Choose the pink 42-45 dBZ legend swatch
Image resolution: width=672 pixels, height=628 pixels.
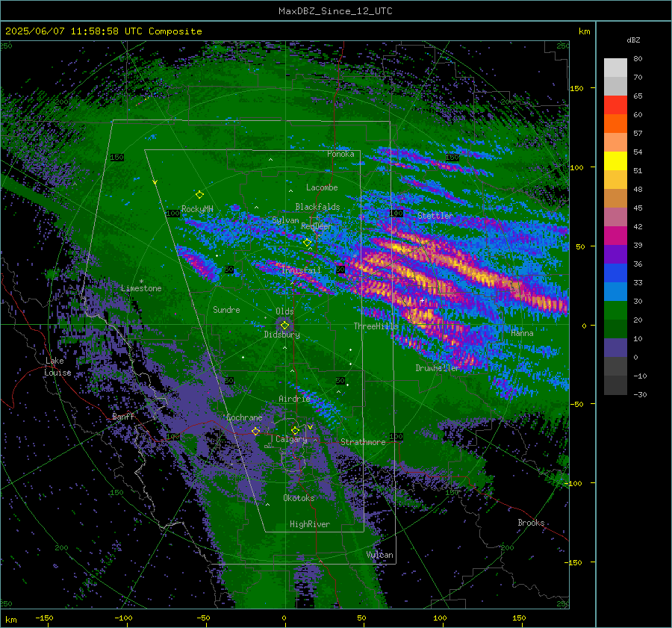615,217
